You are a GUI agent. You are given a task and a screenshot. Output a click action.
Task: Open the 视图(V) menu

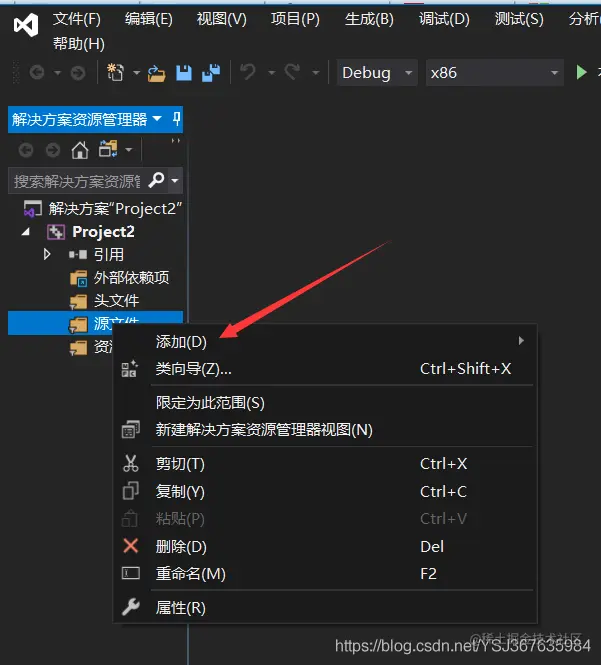coord(221,19)
